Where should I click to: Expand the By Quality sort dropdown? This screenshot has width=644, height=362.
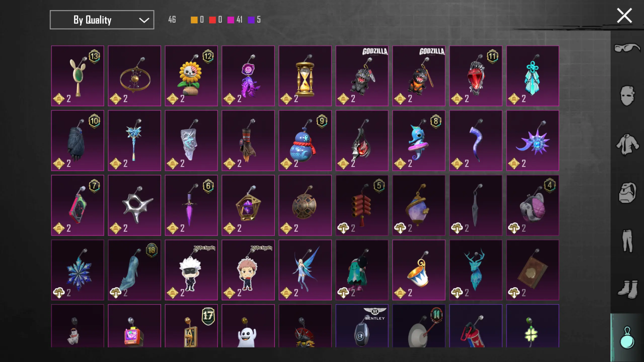point(102,20)
